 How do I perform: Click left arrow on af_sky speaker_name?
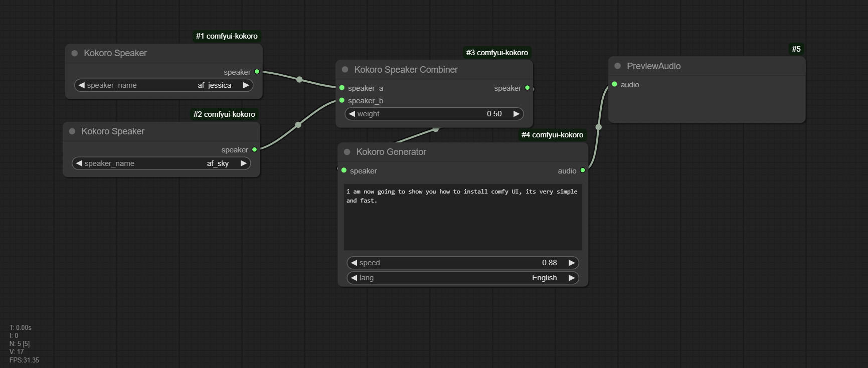click(79, 163)
